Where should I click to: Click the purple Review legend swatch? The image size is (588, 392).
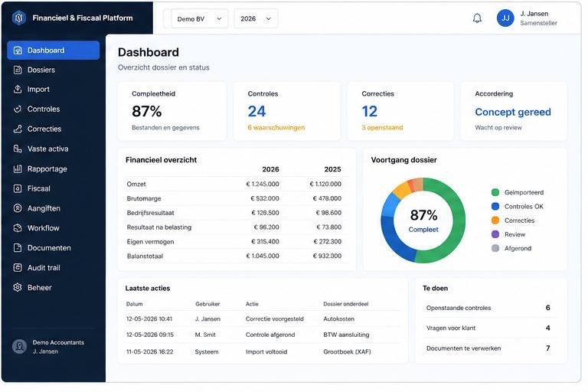point(495,234)
